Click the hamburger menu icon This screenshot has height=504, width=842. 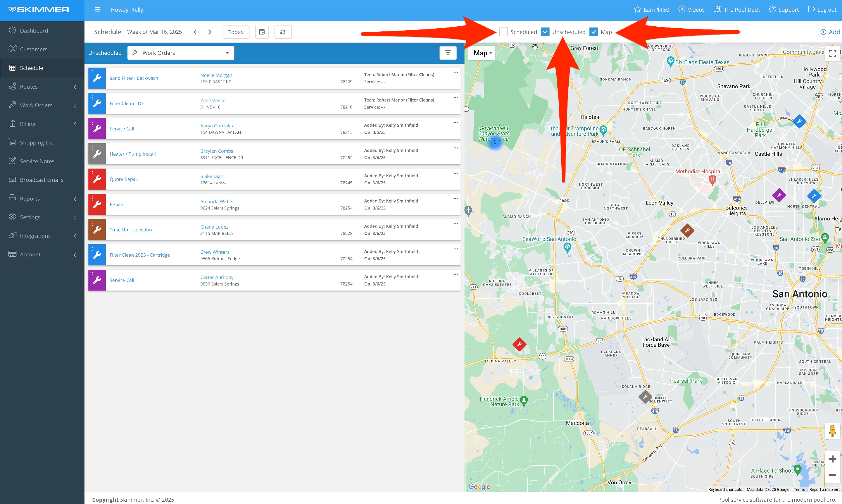(x=97, y=10)
